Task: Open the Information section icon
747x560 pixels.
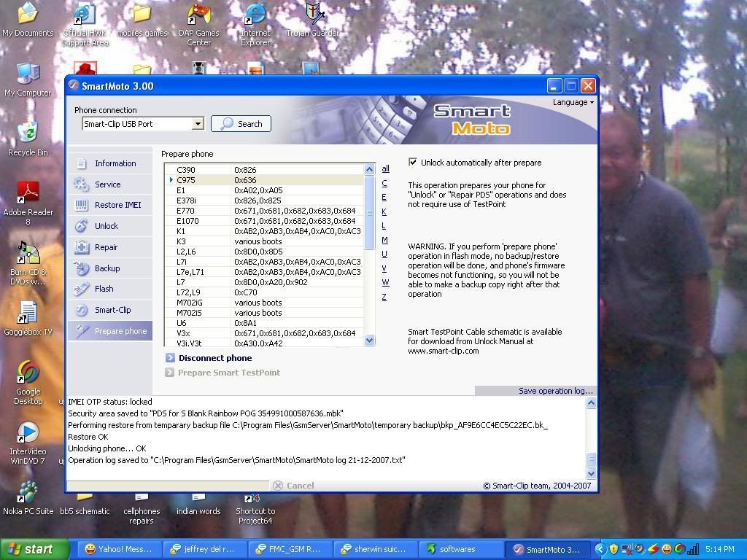Action: click(82, 163)
